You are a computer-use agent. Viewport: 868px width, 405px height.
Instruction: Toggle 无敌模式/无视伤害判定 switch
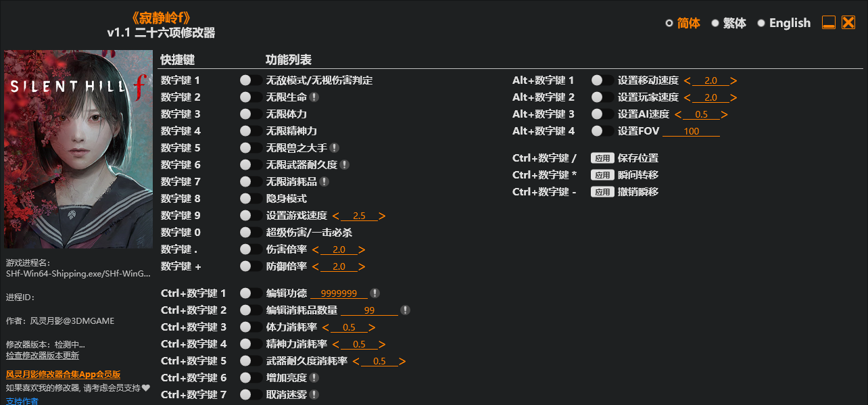[250, 80]
